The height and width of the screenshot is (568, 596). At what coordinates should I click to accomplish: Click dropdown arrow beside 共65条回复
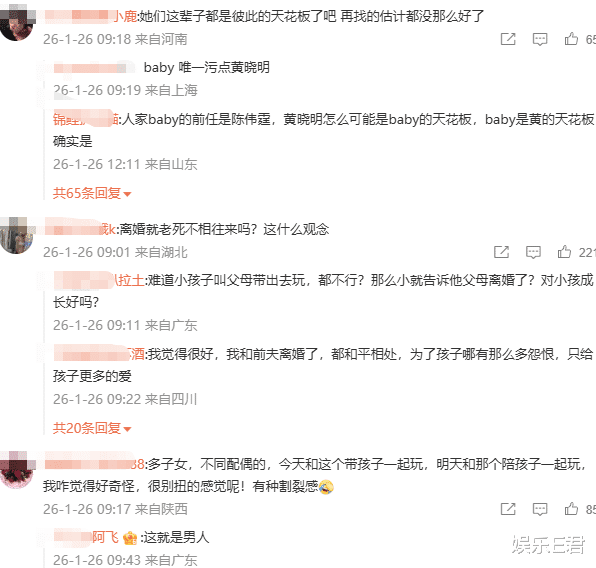coord(127,195)
